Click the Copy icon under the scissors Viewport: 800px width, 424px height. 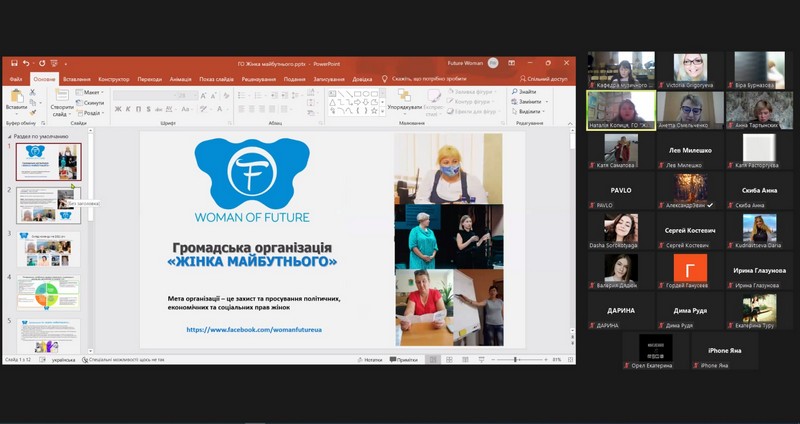(x=33, y=103)
